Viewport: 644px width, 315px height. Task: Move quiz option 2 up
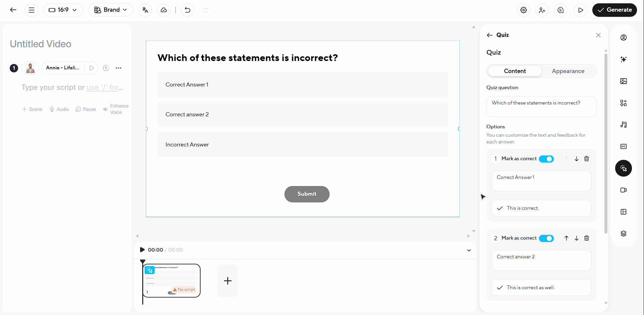566,238
